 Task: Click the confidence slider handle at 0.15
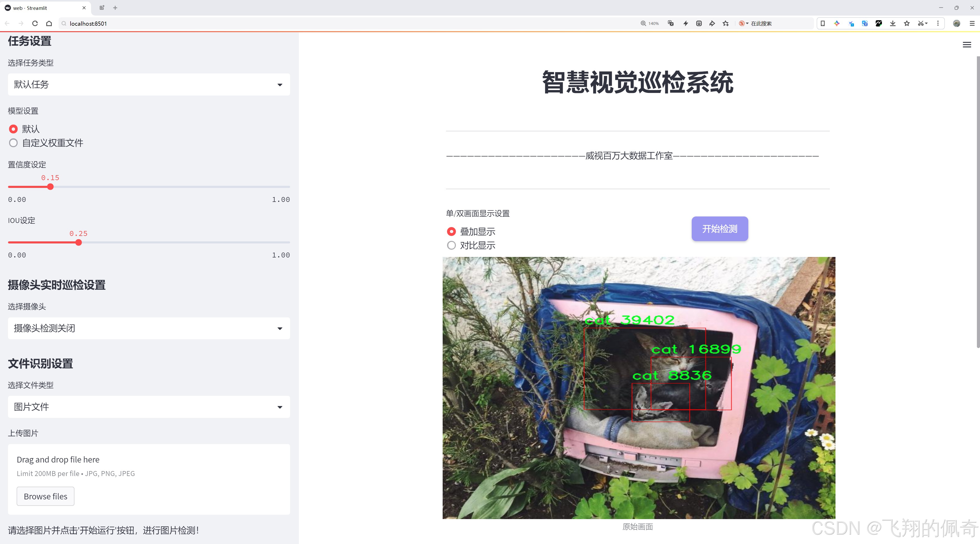coord(50,187)
